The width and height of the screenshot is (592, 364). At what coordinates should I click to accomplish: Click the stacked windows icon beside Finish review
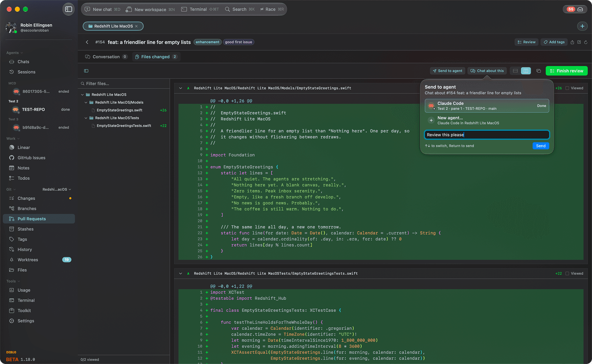pos(539,71)
